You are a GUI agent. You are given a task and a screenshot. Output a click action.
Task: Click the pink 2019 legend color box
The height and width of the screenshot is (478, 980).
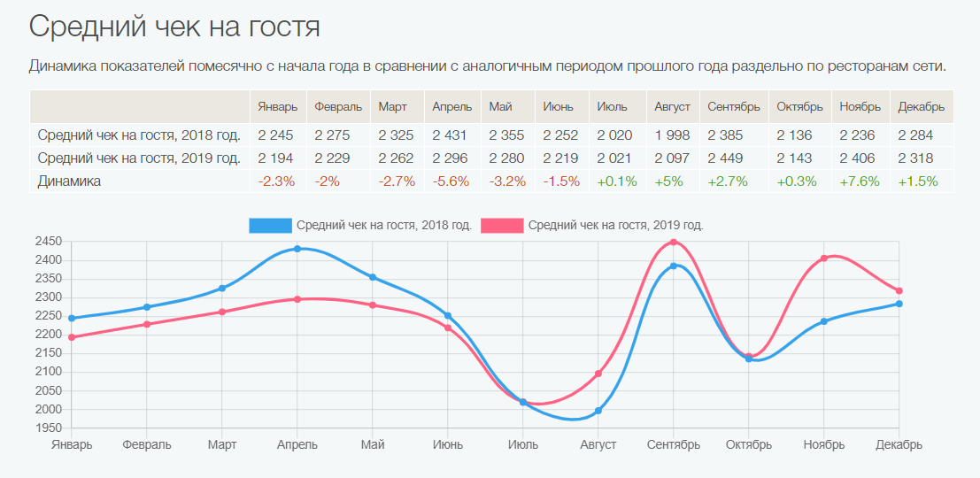point(502,226)
